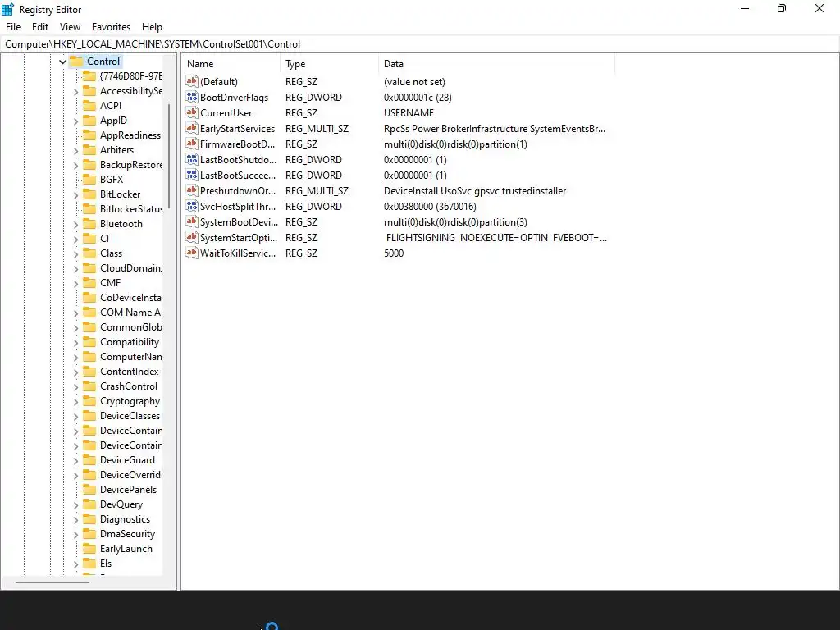Click the EarlyStartServices value icon
Screen dimensions: 840x630
tap(192, 128)
